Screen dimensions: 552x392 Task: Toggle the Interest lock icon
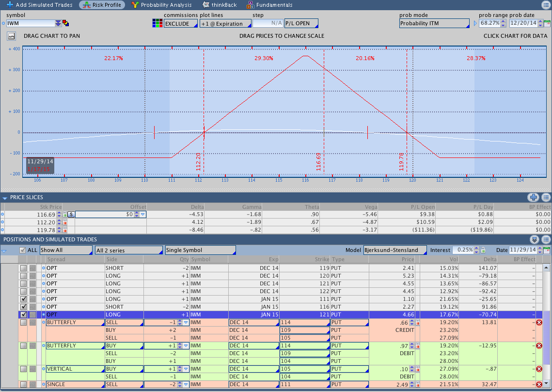click(x=483, y=250)
